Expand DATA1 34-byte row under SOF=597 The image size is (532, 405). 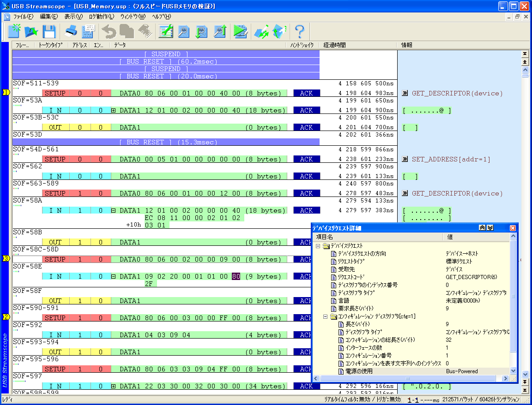pos(113,386)
